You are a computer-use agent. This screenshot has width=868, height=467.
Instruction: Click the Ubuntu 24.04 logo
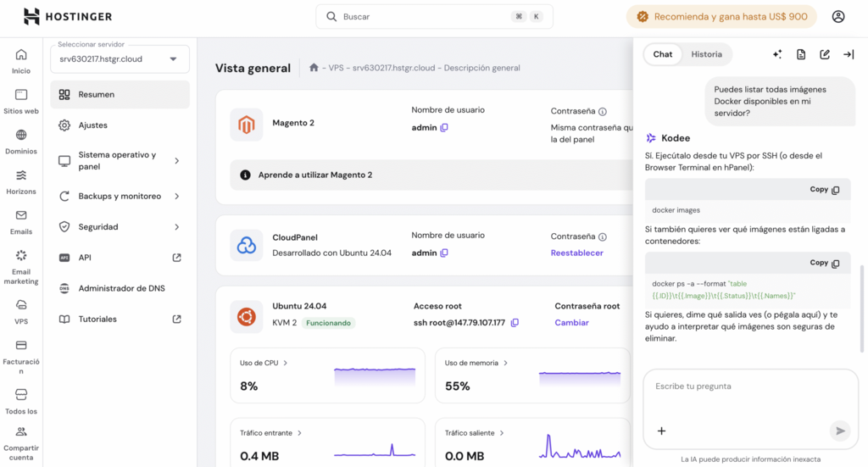click(x=247, y=316)
